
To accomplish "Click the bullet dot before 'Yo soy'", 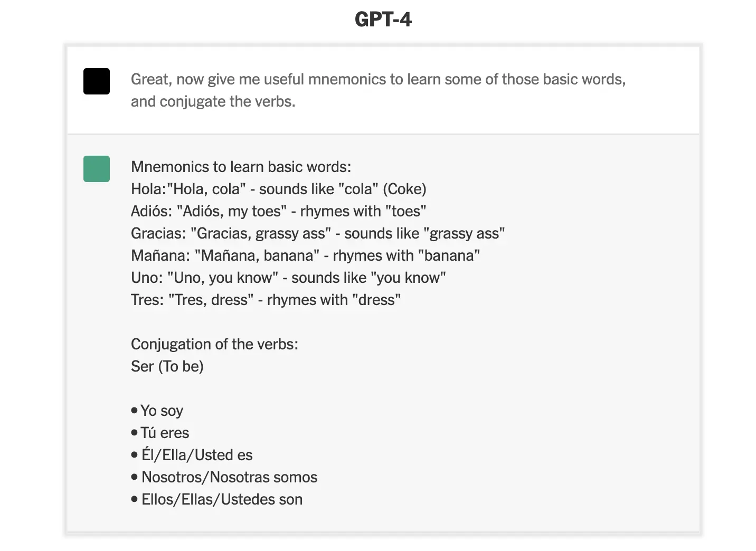I will point(134,410).
